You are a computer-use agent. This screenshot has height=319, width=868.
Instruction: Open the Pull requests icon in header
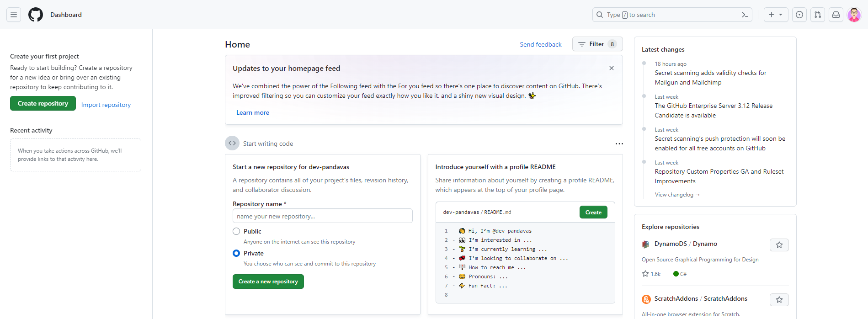818,15
